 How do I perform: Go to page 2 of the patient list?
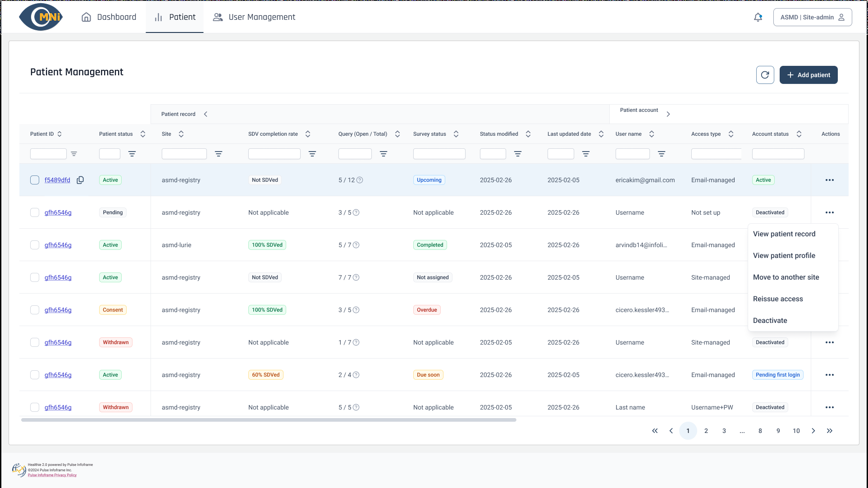706,431
